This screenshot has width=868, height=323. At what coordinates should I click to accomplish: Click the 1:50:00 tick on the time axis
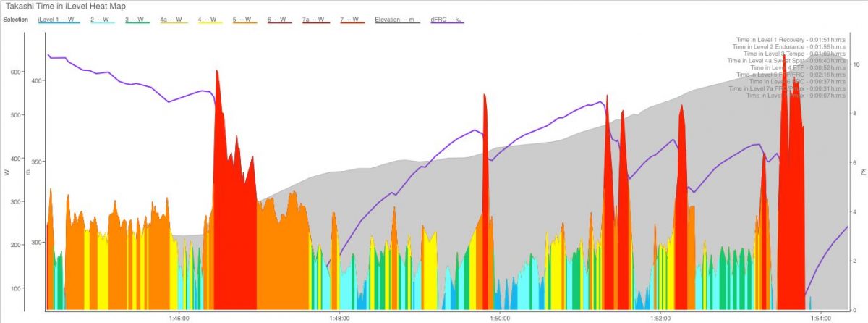[x=499, y=317]
